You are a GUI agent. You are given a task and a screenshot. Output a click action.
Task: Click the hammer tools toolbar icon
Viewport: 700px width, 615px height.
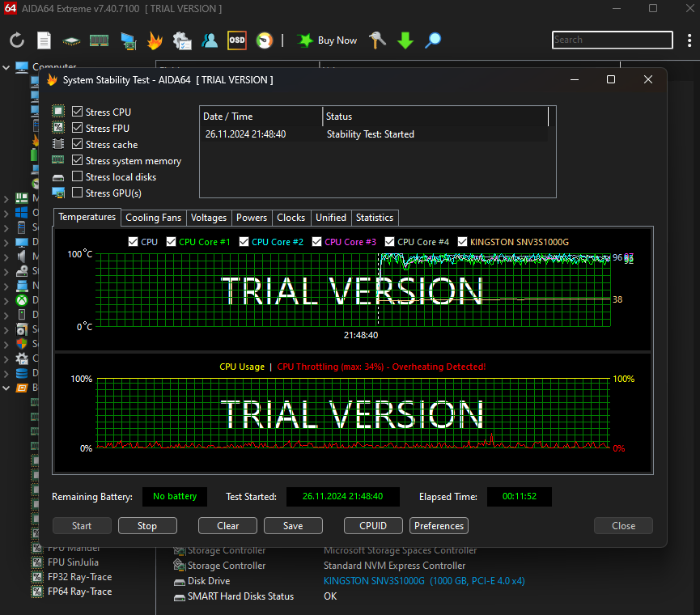tap(377, 40)
